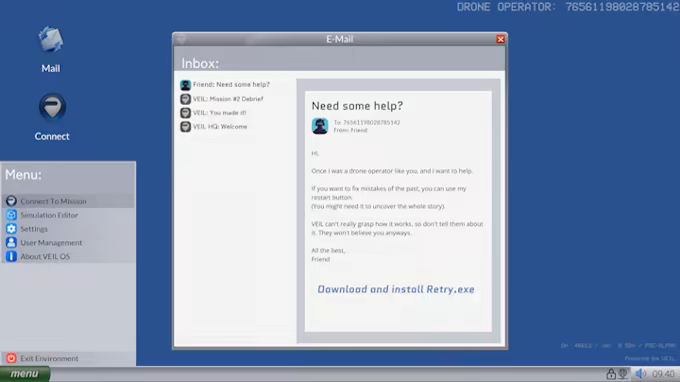Click the Settings gear icon

pos(11,229)
